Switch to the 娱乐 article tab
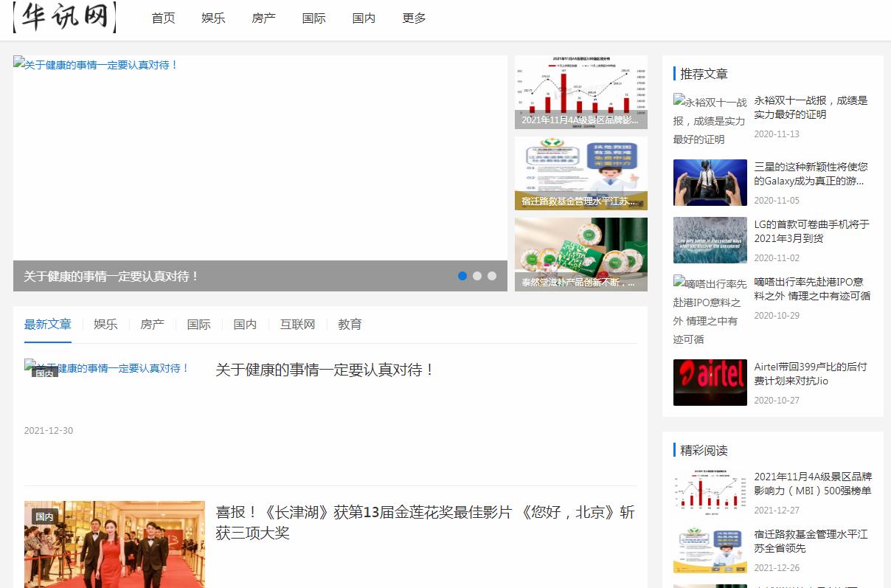This screenshot has height=588, width=891. coord(105,325)
